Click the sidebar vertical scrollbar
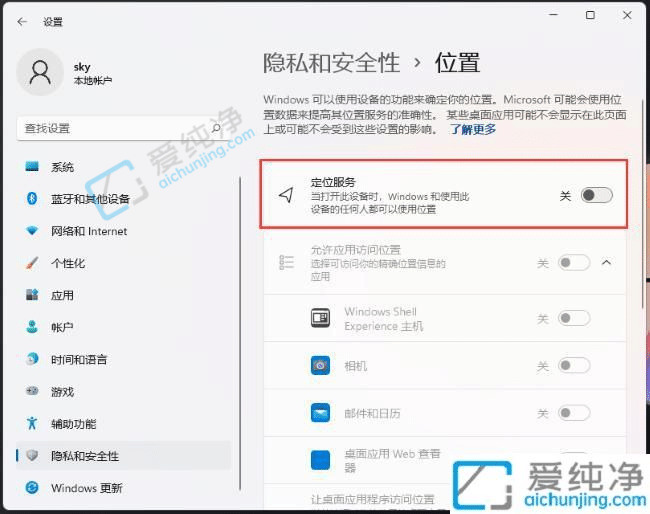The width and height of the screenshot is (650, 514). [x=240, y=334]
